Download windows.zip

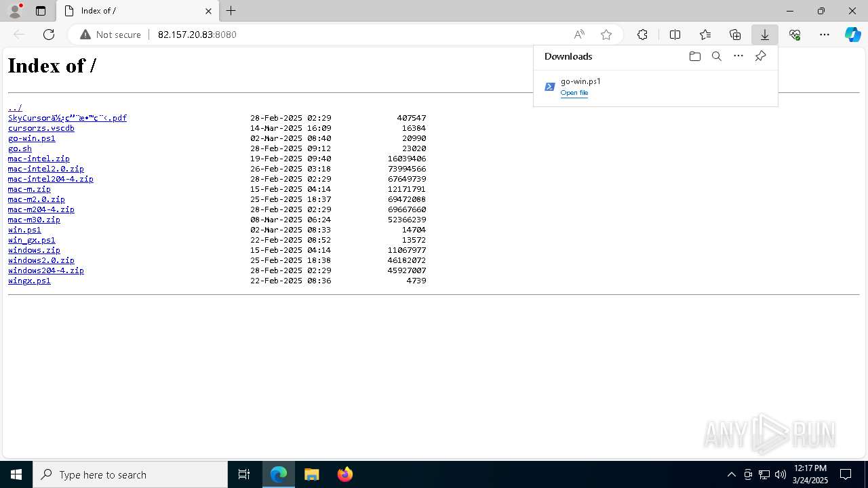click(x=34, y=250)
